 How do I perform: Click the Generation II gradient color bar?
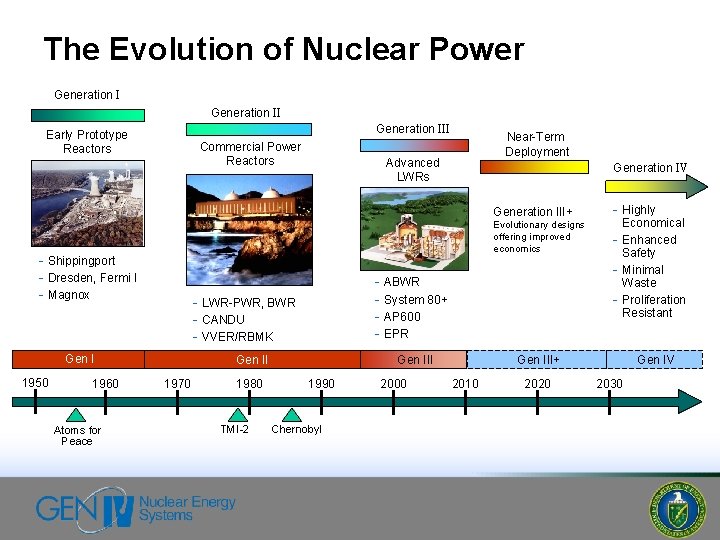pos(249,129)
